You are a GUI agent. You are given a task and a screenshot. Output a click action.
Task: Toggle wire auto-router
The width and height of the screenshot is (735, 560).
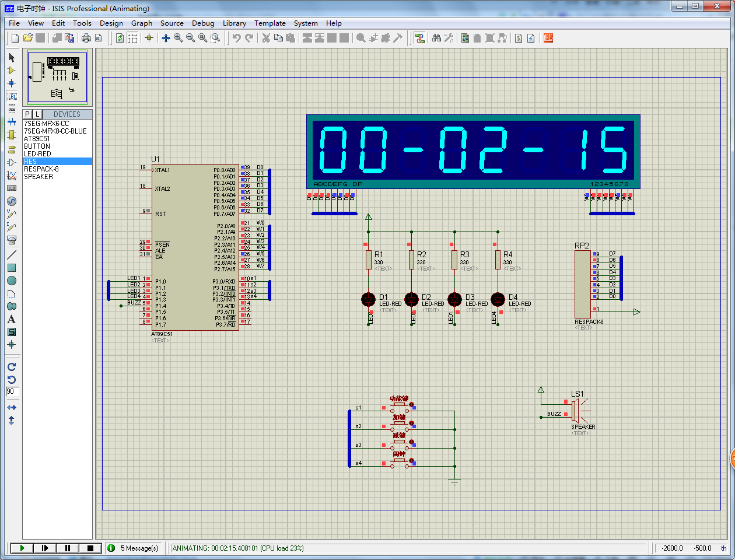coord(419,38)
